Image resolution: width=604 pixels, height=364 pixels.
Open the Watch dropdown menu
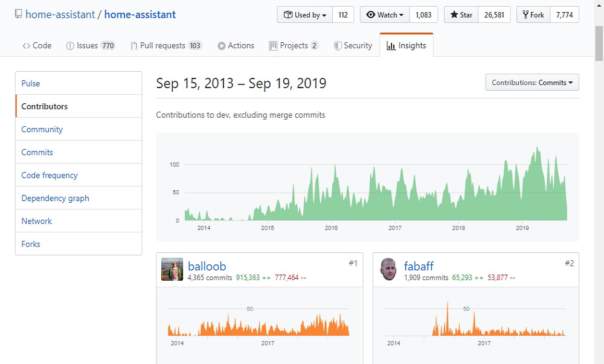[x=385, y=14]
